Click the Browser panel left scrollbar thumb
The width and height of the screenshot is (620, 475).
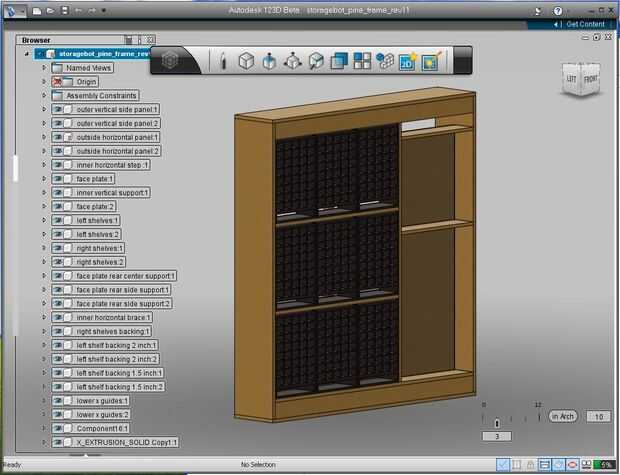point(15,168)
